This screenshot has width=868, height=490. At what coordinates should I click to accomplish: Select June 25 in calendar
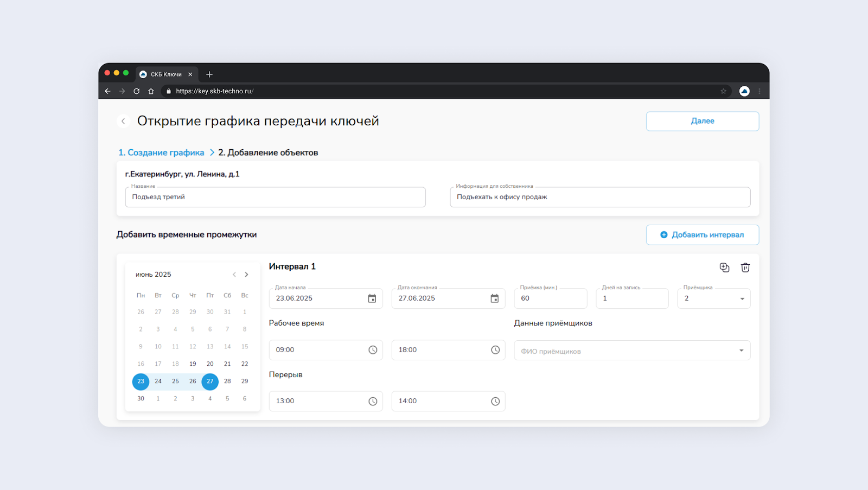(175, 381)
